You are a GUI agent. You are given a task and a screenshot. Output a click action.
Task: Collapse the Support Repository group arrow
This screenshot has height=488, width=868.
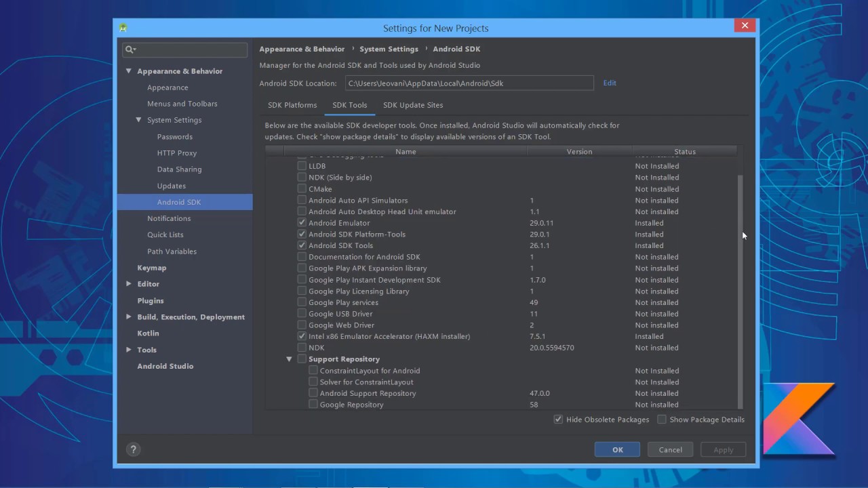click(289, 359)
